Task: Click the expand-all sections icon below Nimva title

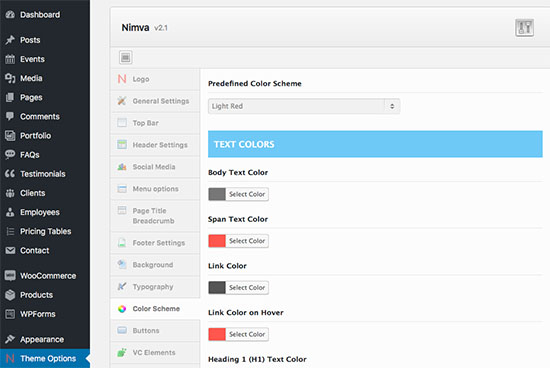Action: pos(126,57)
